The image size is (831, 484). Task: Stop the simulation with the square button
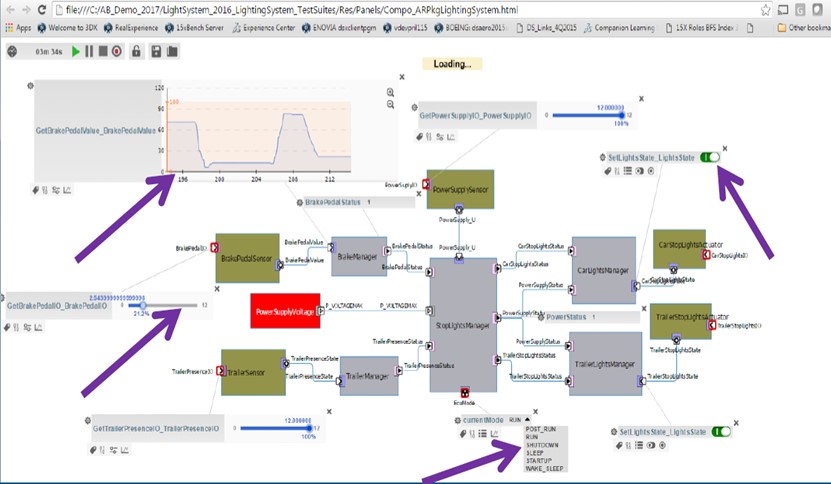tap(103, 51)
